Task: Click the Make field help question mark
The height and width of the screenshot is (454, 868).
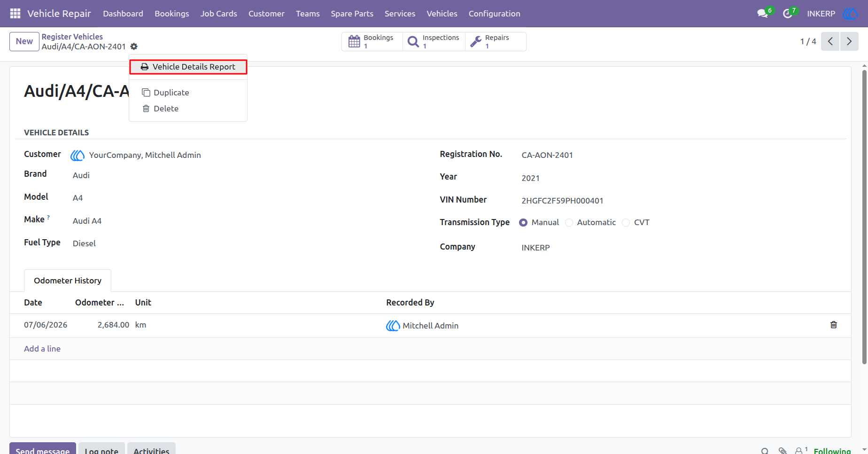Action: click(48, 217)
